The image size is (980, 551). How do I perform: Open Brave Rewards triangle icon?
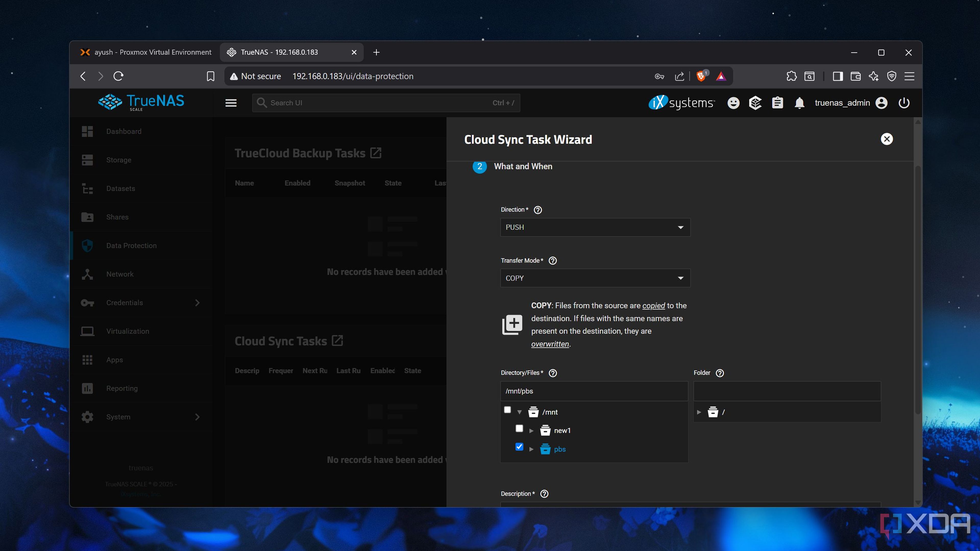721,77
